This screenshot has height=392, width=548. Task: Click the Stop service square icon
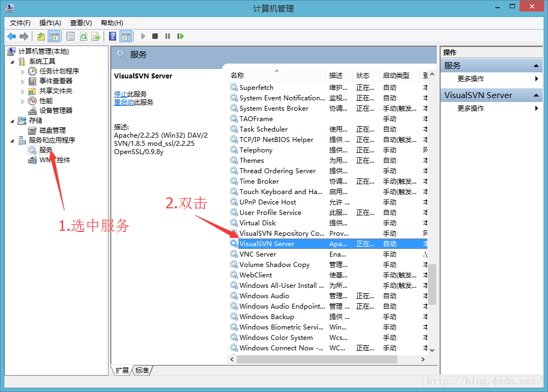155,36
